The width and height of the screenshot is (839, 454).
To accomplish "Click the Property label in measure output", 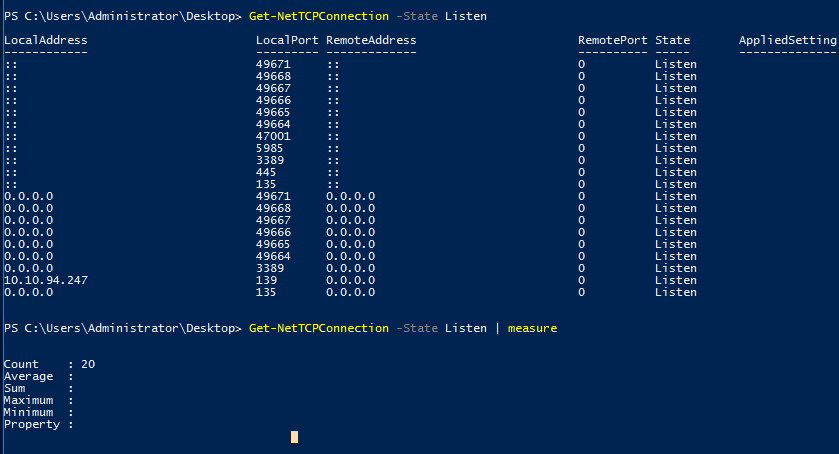I will tap(32, 425).
